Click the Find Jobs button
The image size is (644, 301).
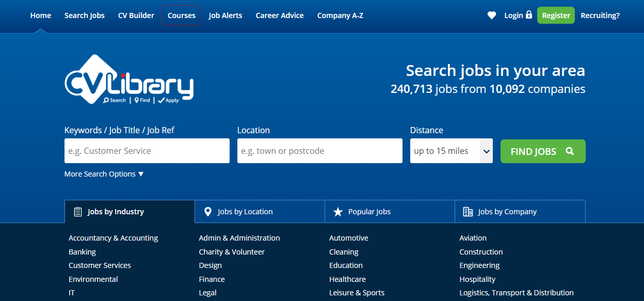point(542,151)
